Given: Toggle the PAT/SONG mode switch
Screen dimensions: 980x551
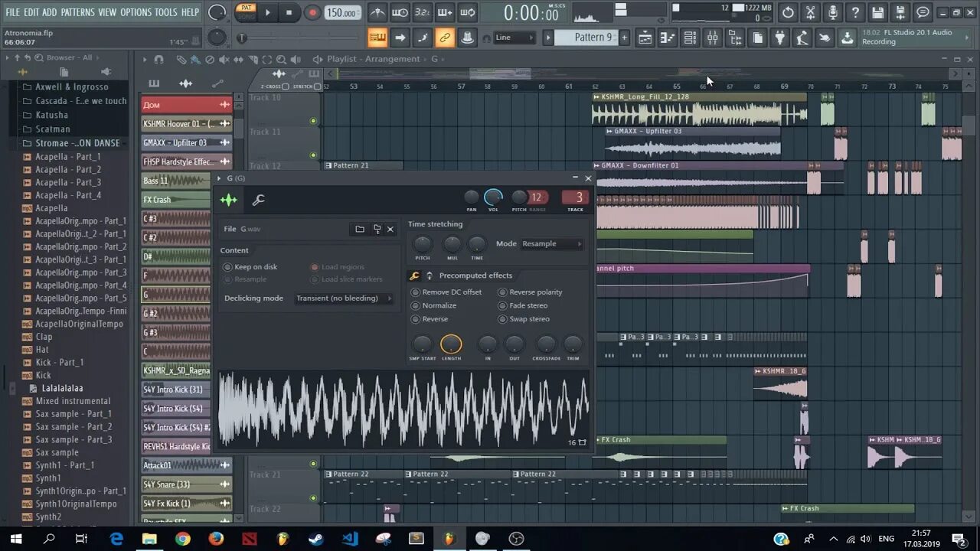Looking at the screenshot, I should pos(246,11).
